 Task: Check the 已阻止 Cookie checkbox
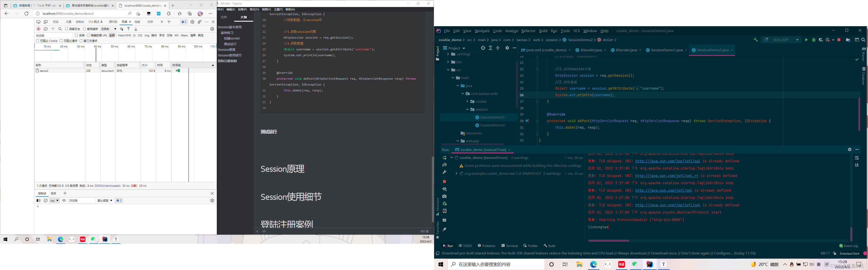(x=37, y=41)
